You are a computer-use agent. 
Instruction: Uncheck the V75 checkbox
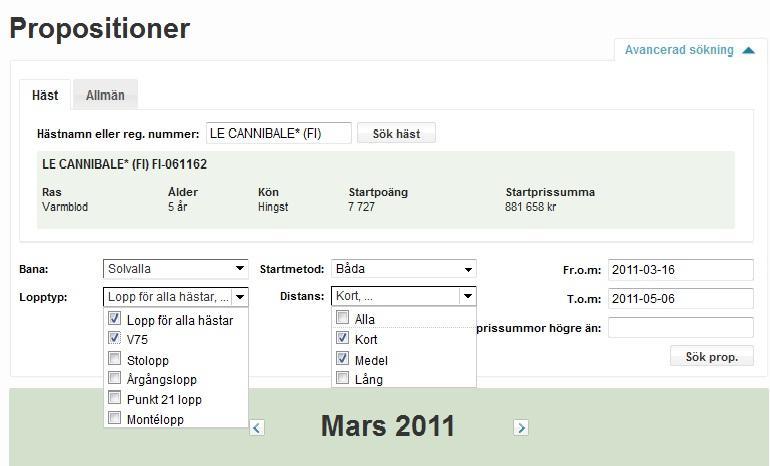tap(114, 338)
